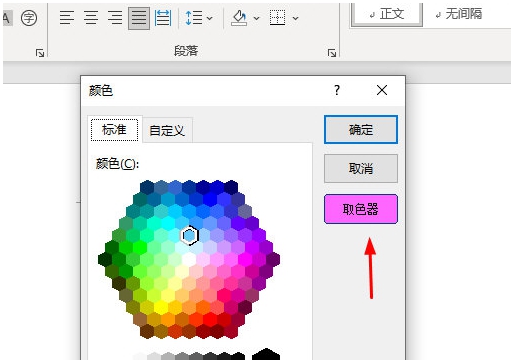Image resolution: width=511 pixels, height=360 pixels.
Task: Pick the white center hexagon
Action: pos(189,259)
